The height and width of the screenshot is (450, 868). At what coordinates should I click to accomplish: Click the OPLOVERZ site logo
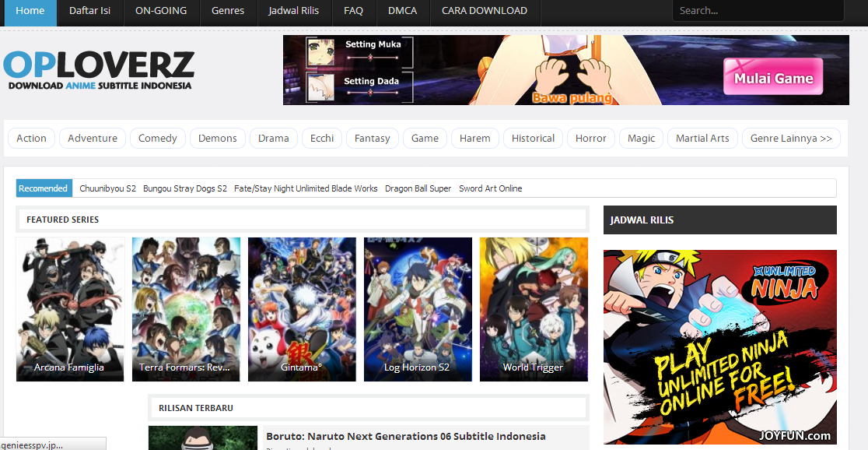[x=99, y=70]
